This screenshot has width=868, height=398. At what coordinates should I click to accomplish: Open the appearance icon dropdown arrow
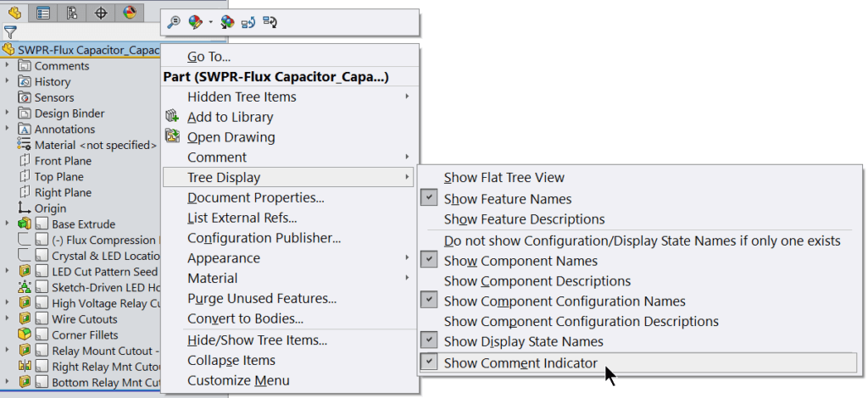coord(210,23)
